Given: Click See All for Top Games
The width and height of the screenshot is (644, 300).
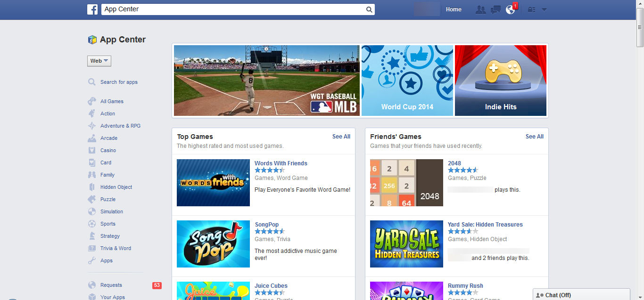Looking at the screenshot, I should pos(341,137).
